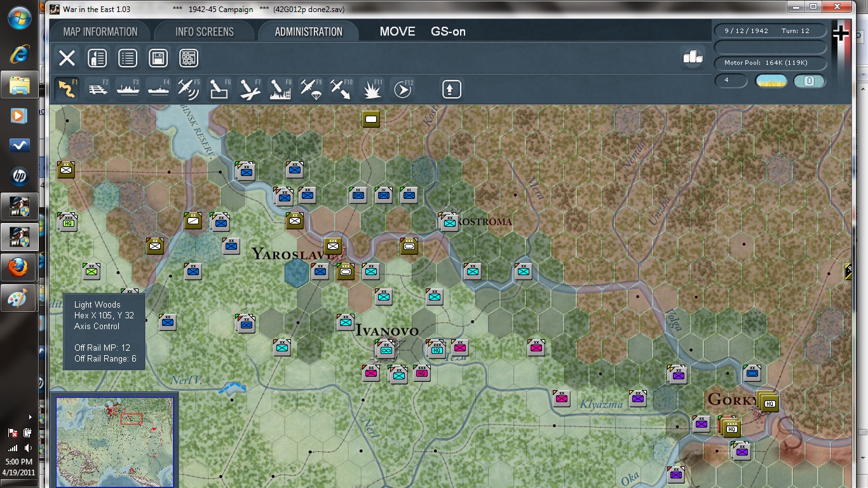The width and height of the screenshot is (868, 488).
Task: Click the explosion icon (F11)
Action: tap(372, 89)
